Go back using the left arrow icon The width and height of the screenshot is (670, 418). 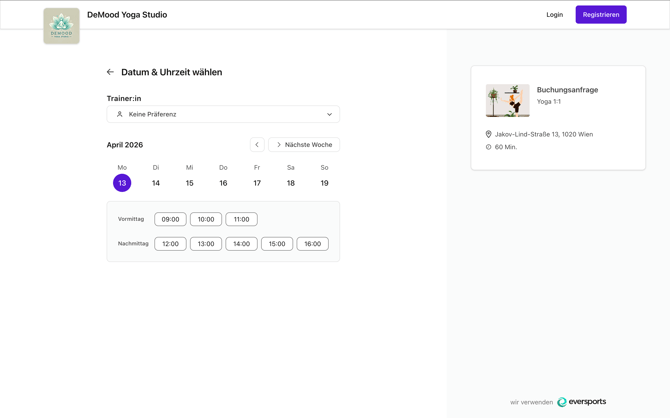(110, 72)
